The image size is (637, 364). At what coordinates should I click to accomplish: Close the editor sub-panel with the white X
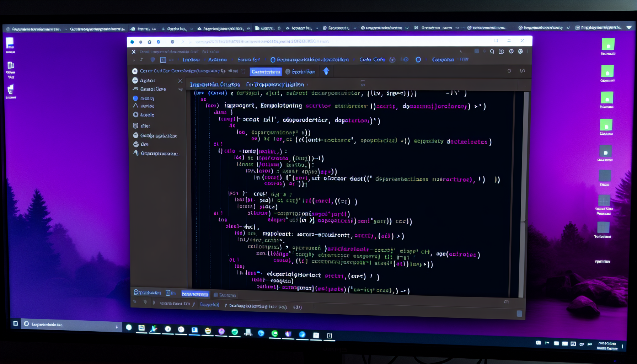tap(134, 52)
